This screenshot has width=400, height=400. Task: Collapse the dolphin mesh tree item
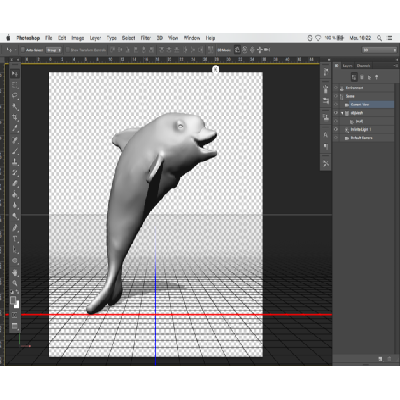(342, 113)
